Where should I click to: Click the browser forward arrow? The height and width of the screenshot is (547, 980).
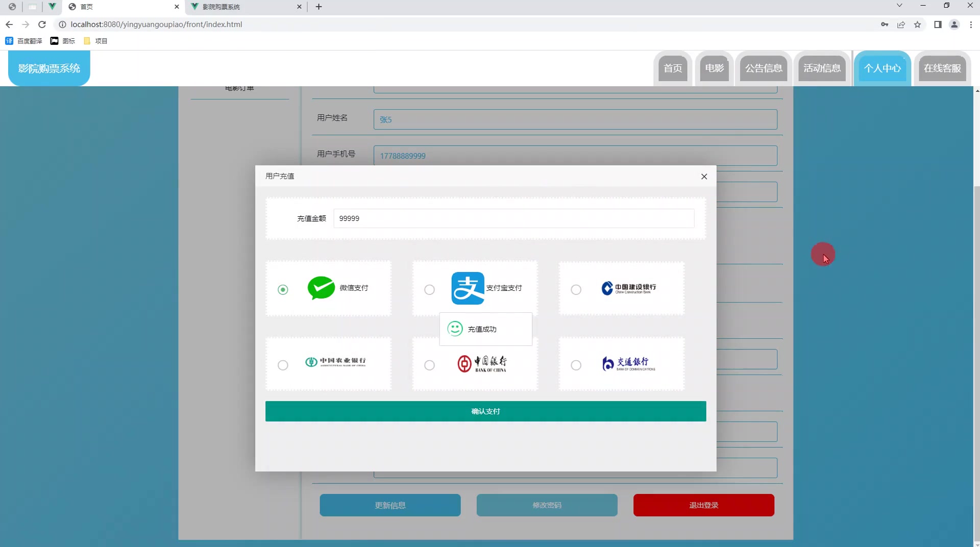point(26,24)
